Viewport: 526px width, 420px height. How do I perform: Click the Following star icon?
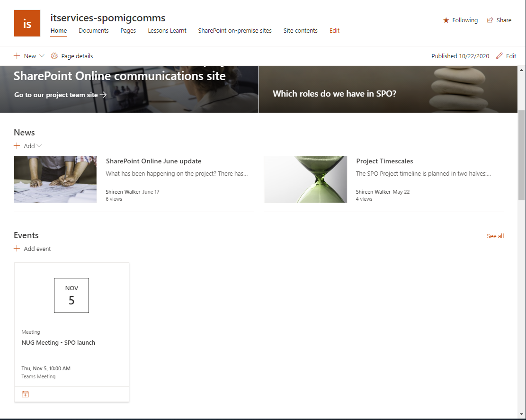coord(446,20)
